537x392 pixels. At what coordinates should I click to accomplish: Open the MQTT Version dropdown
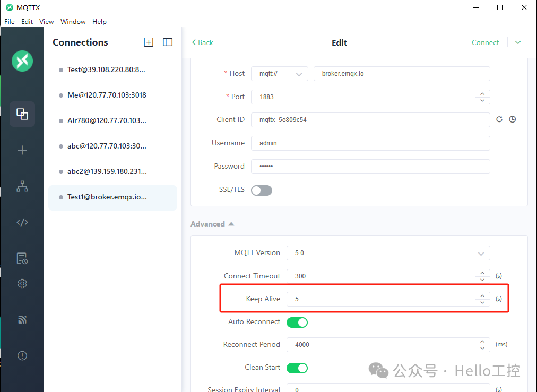click(388, 253)
